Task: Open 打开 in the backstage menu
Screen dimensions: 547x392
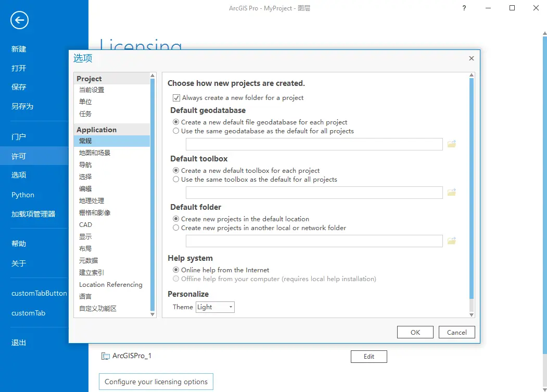Action: [19, 68]
